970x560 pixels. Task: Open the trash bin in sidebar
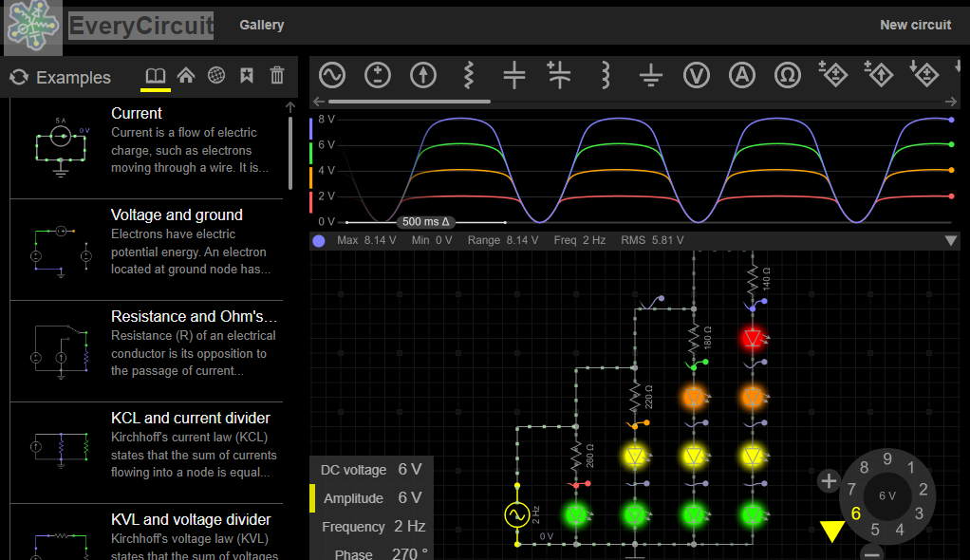coord(277,76)
